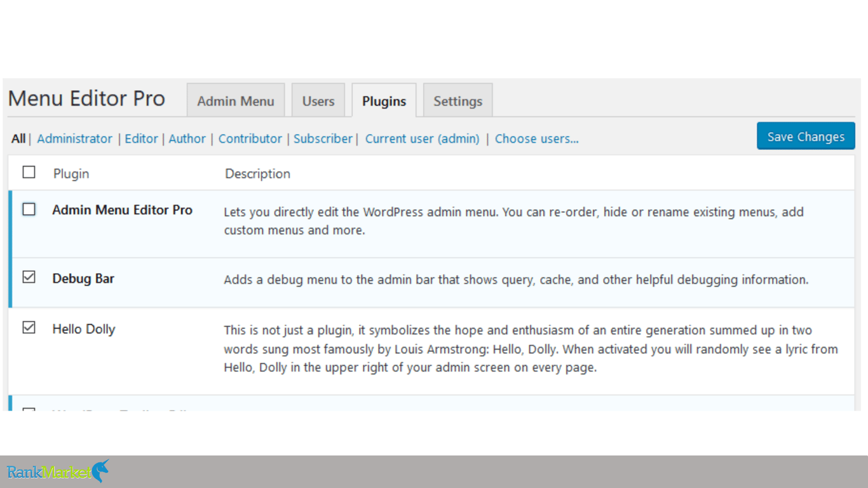This screenshot has width=868, height=488.
Task: Filter by Contributor role
Action: click(x=250, y=139)
